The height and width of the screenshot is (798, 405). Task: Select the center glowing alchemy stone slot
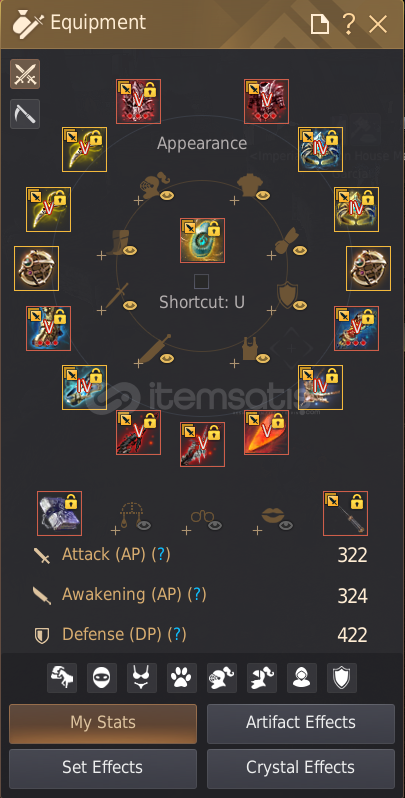pyautogui.click(x=202, y=240)
